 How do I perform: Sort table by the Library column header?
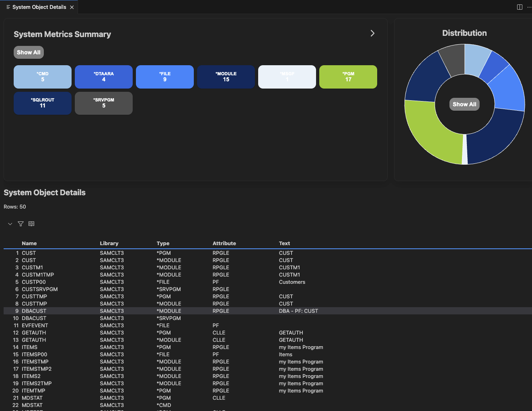point(109,244)
